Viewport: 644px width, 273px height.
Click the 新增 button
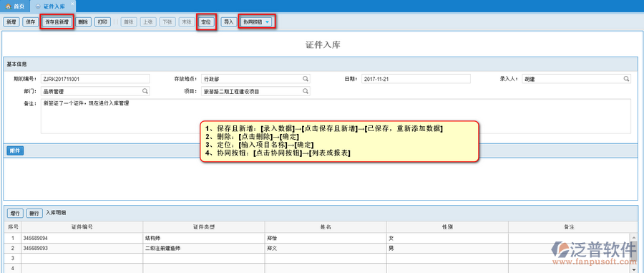[11, 22]
